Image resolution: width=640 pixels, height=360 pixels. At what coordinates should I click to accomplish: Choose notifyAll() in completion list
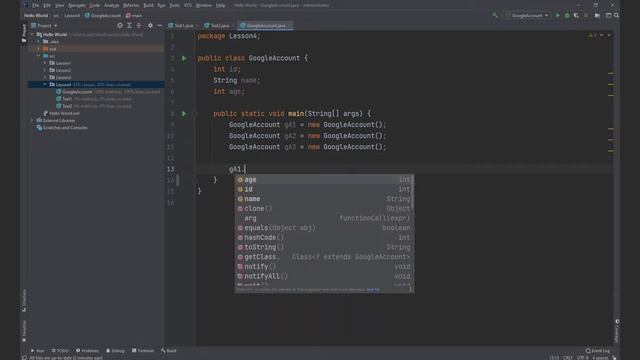pos(324,276)
